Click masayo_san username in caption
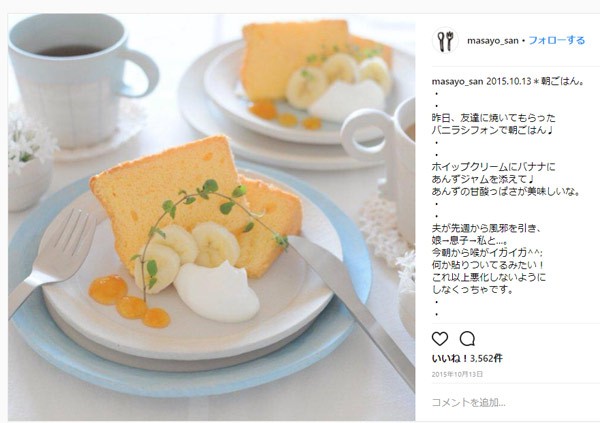This screenshot has height=423, width=600. [458, 82]
